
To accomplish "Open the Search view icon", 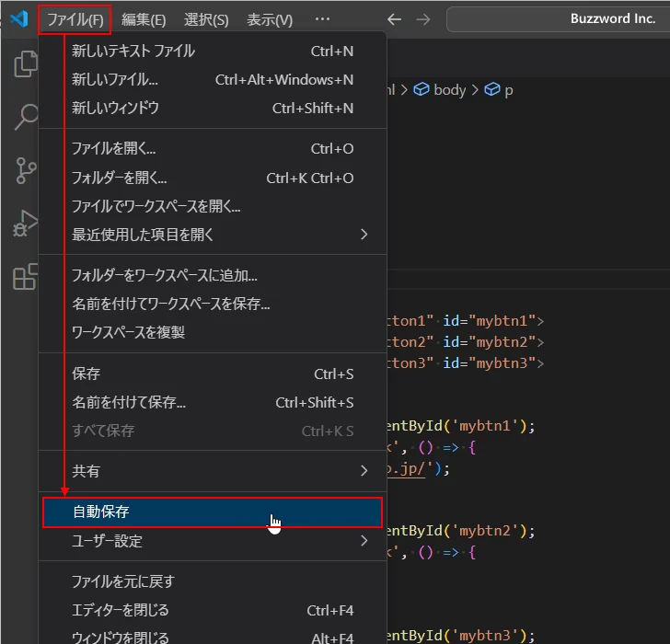I will [x=25, y=118].
